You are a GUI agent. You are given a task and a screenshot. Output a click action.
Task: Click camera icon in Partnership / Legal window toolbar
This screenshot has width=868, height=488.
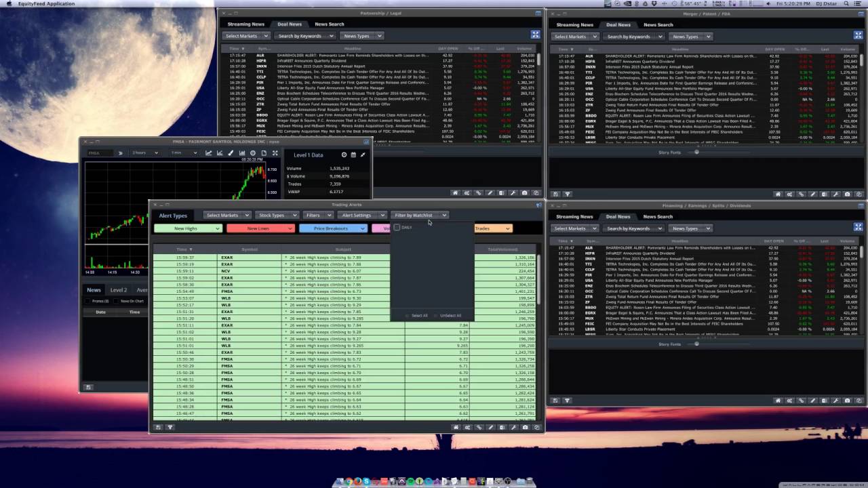coord(525,192)
